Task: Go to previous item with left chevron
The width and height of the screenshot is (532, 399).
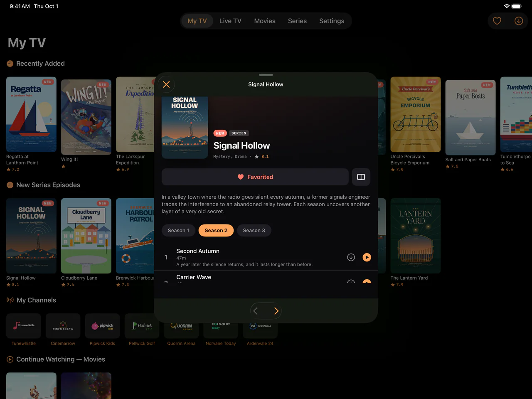Action: click(x=256, y=311)
